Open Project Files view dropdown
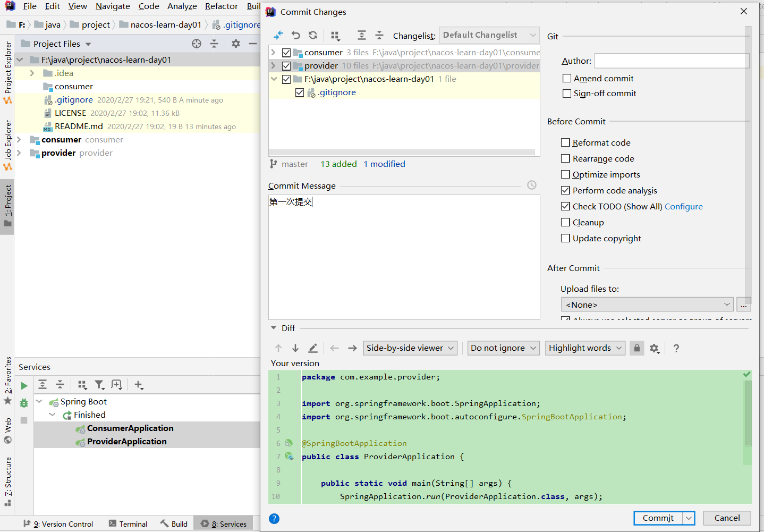 tap(88, 44)
